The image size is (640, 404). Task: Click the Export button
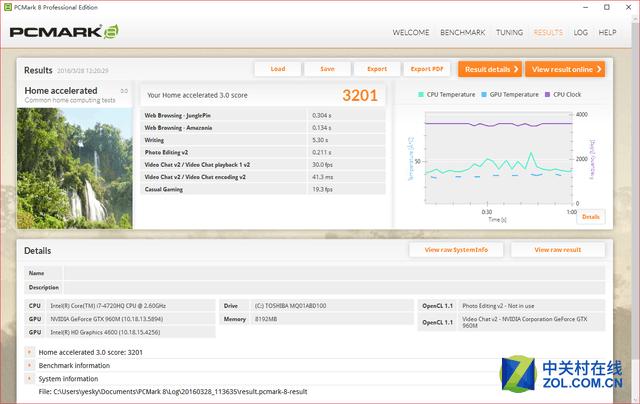tap(377, 69)
